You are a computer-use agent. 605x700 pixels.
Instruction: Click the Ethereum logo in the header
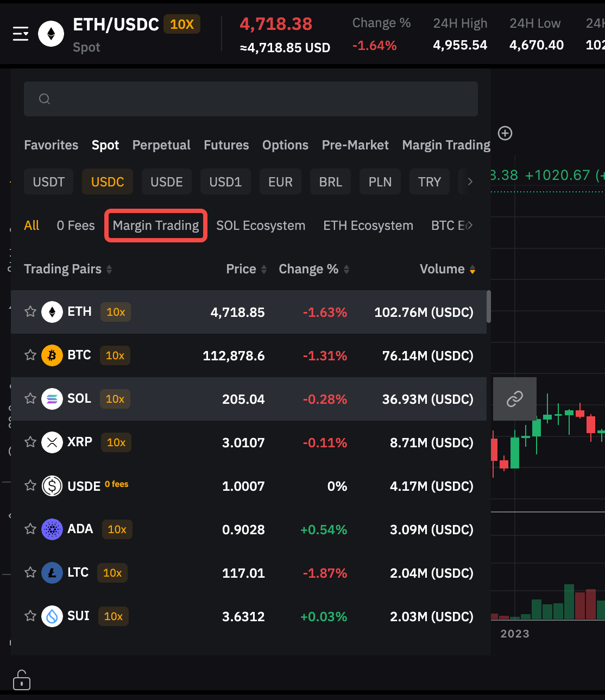[x=51, y=34]
